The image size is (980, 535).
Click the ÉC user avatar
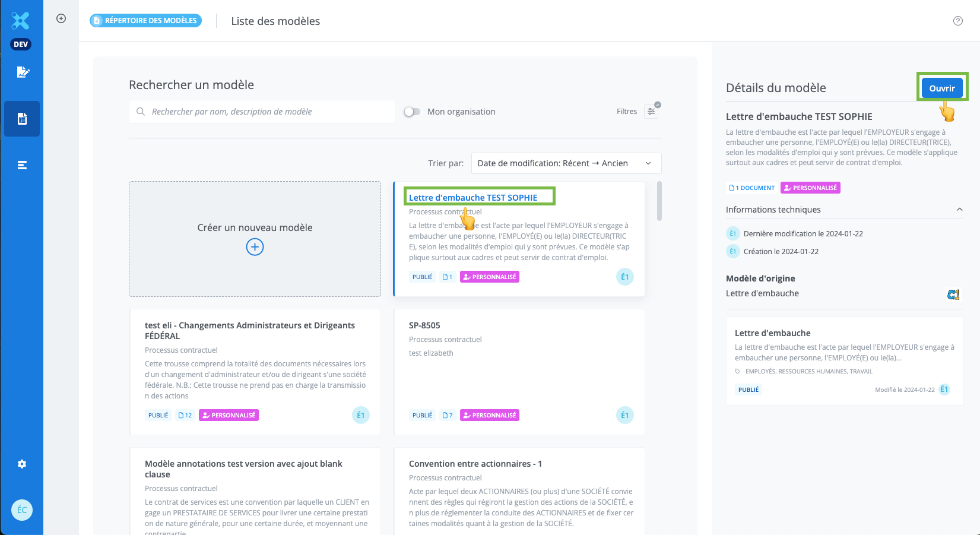[22, 509]
